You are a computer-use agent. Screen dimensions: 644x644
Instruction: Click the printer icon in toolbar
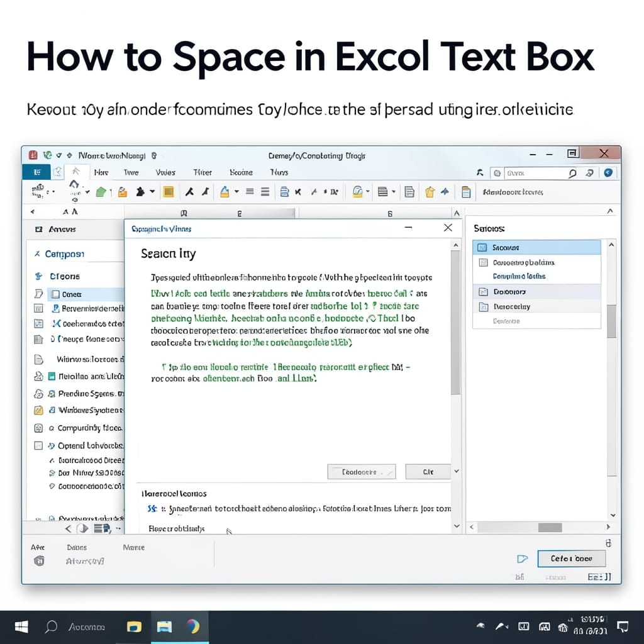point(284,192)
